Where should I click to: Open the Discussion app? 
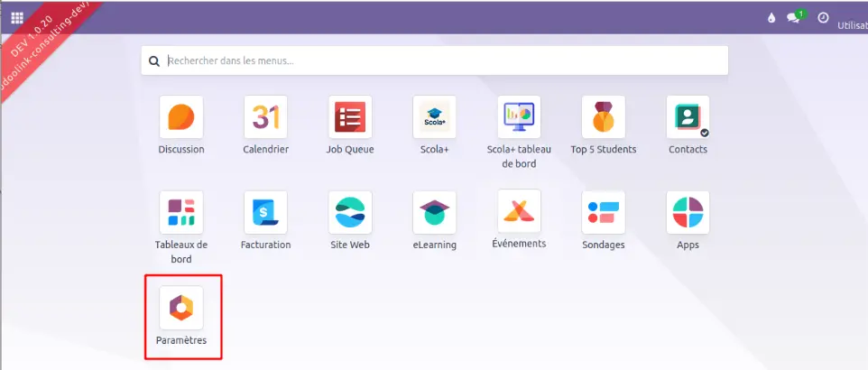point(181,117)
